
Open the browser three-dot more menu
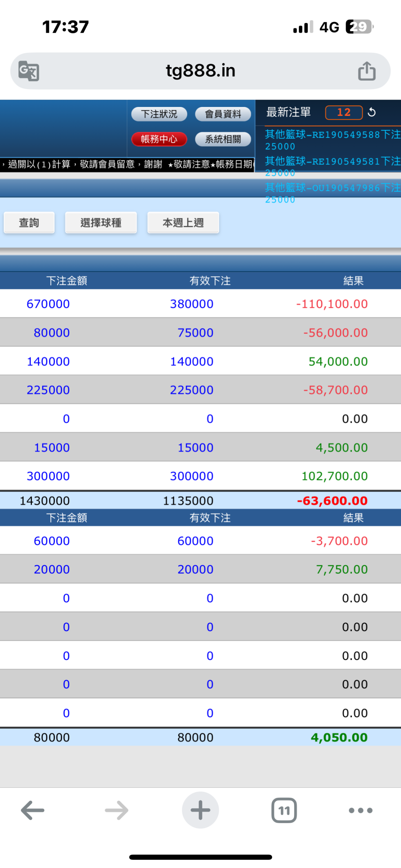[360, 810]
